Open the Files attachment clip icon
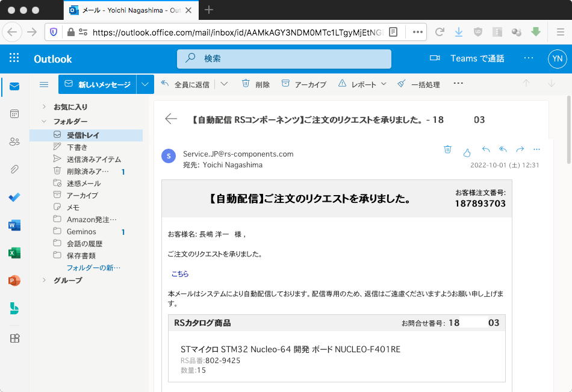The image size is (572, 392). pyautogui.click(x=14, y=169)
